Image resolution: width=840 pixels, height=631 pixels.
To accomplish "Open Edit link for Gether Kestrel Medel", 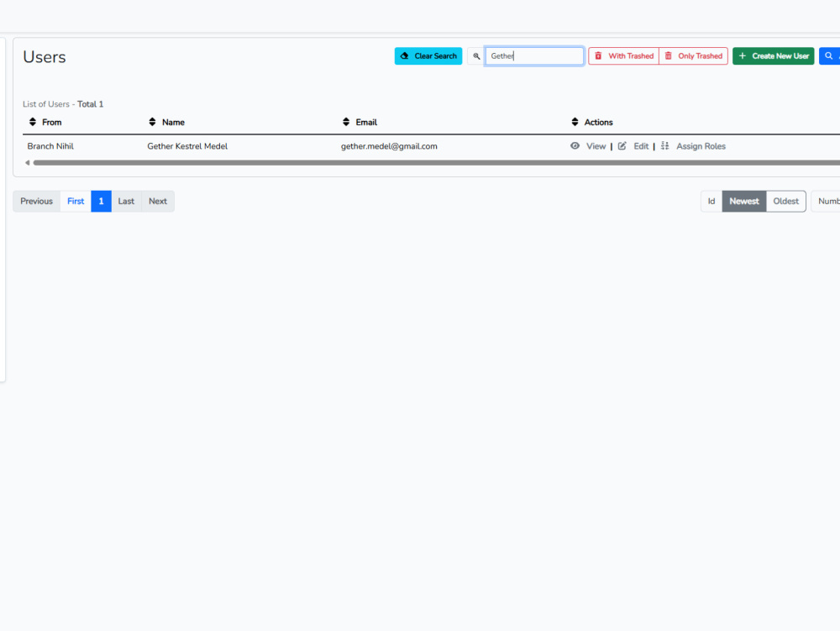I will click(x=641, y=146).
